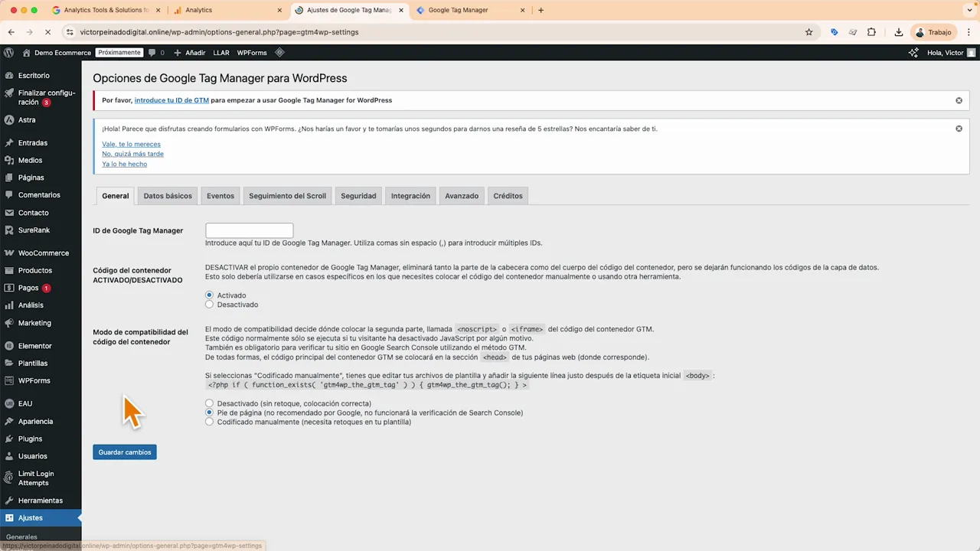
Task: Open browser downloads icon
Action: click(897, 32)
